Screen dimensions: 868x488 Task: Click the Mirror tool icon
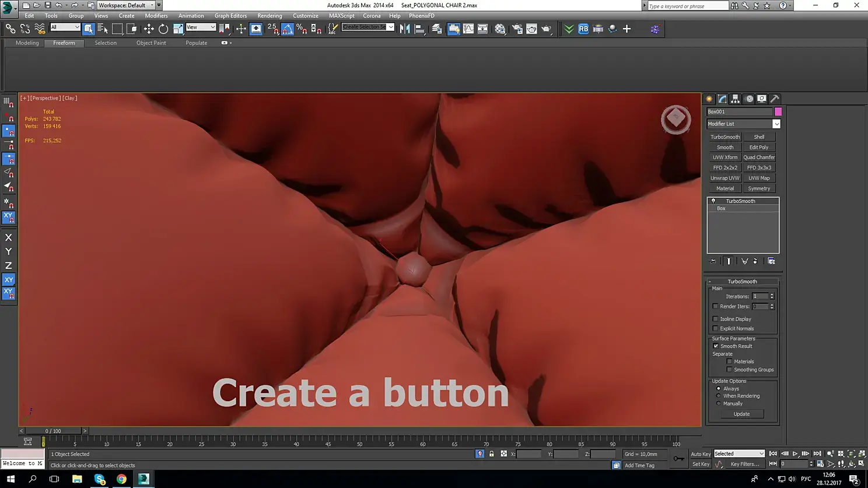(x=405, y=29)
